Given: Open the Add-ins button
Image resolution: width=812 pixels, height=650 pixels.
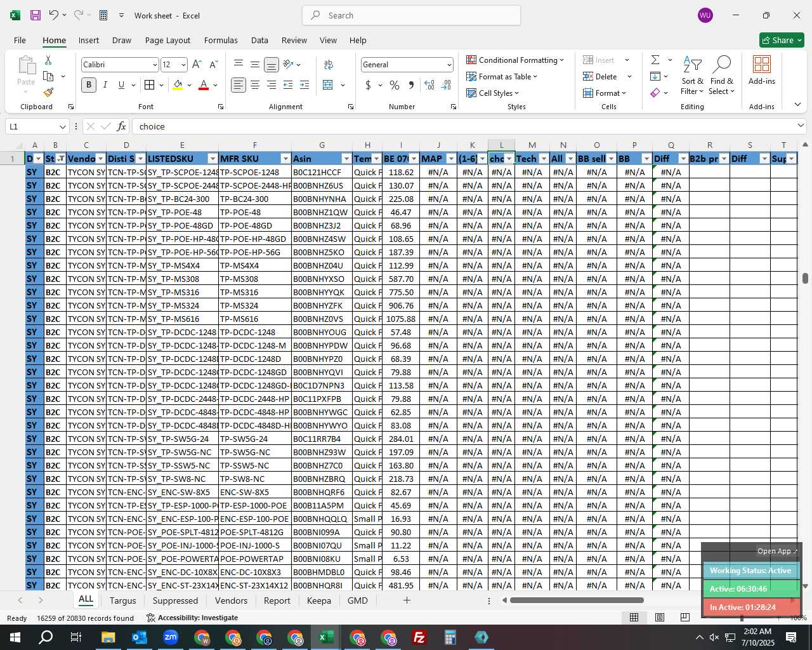Looking at the screenshot, I should click(x=762, y=70).
